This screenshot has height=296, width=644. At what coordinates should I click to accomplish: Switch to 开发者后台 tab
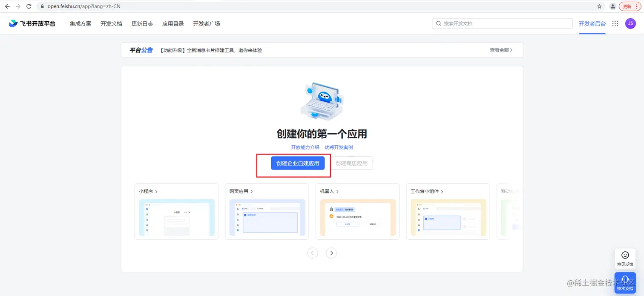click(592, 23)
